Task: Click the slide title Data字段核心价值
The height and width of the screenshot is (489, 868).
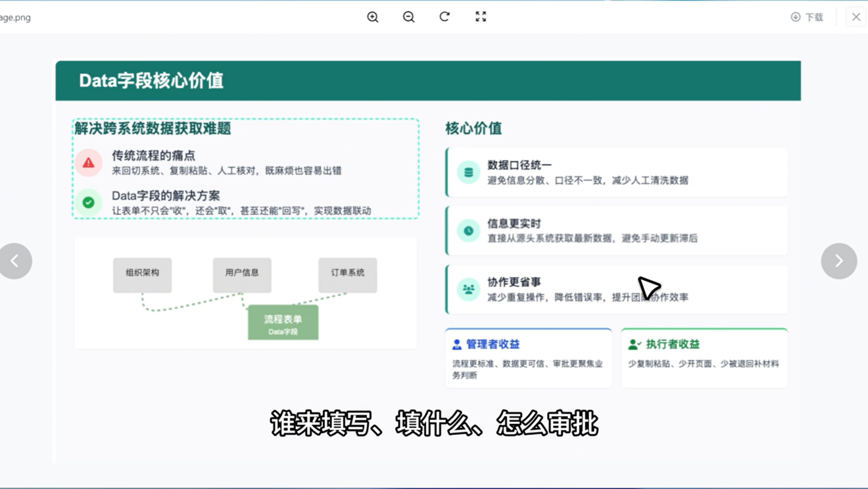Action: coord(151,80)
